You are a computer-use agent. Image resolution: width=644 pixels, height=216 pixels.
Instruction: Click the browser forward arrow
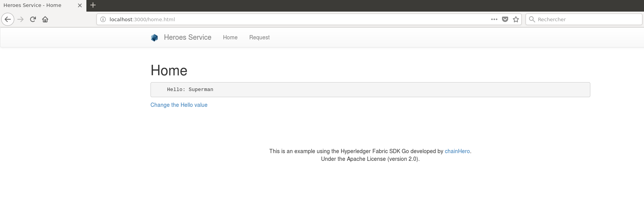click(x=21, y=19)
